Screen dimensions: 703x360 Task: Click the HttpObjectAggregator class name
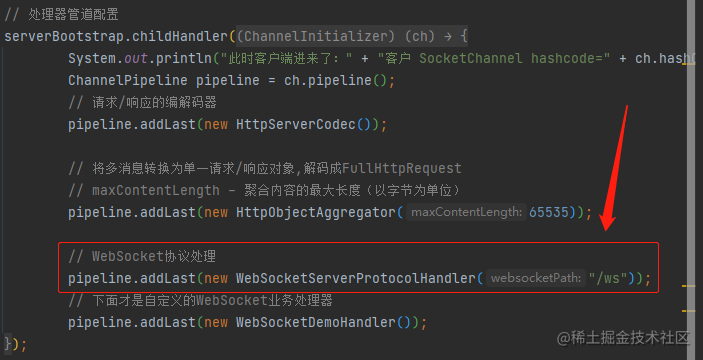[x=316, y=212]
